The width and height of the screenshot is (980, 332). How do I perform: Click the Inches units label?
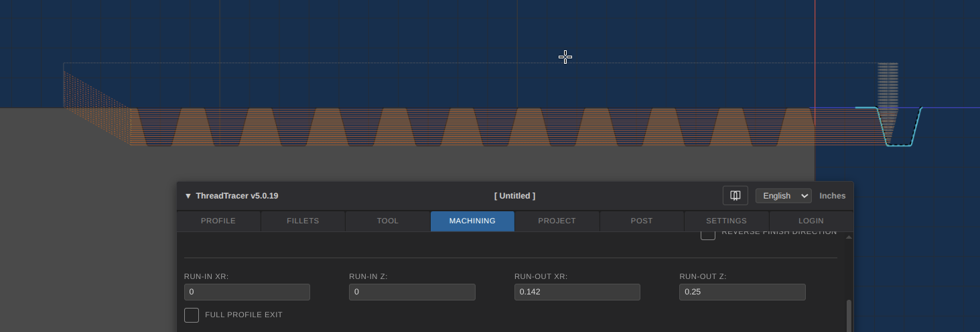tap(832, 196)
